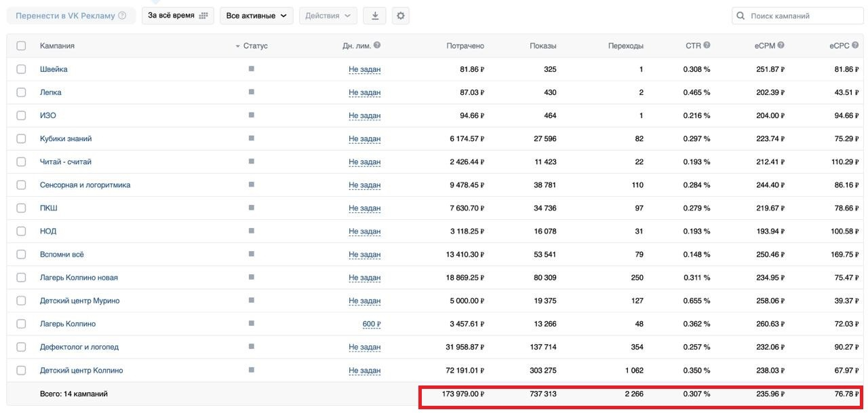This screenshot has width=868, height=414.
Task: Click help icon next to CTR
Action: tap(707, 45)
